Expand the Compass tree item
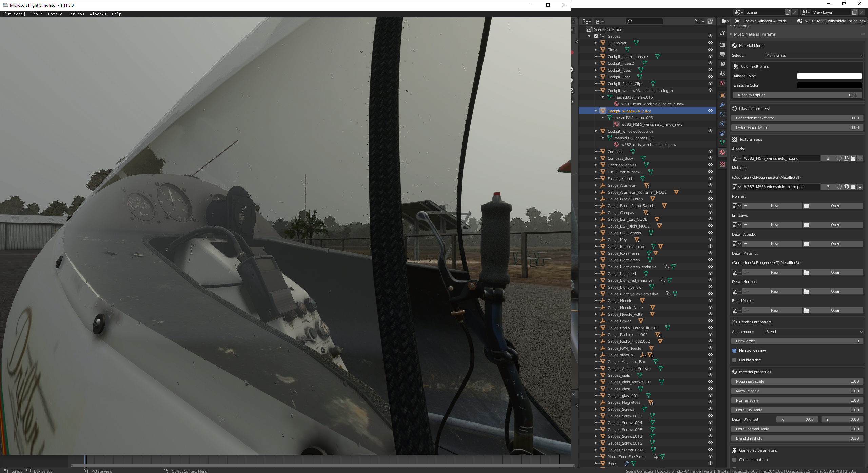The image size is (868, 473). coord(596,152)
